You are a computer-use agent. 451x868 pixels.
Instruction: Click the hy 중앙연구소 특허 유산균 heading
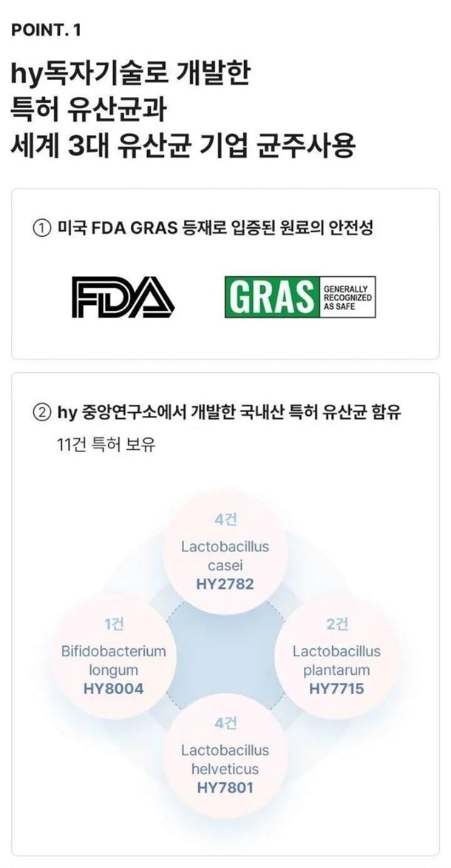228,413
